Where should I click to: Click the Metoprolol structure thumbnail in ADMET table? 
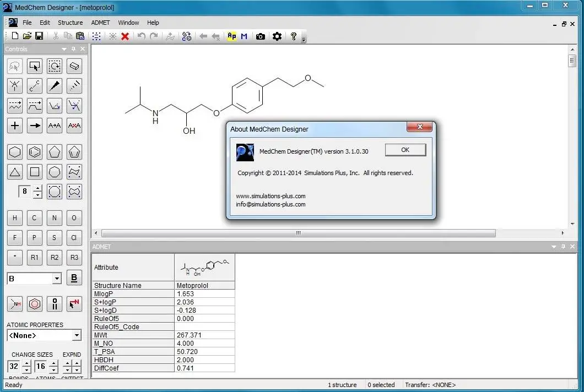pyautogui.click(x=205, y=267)
